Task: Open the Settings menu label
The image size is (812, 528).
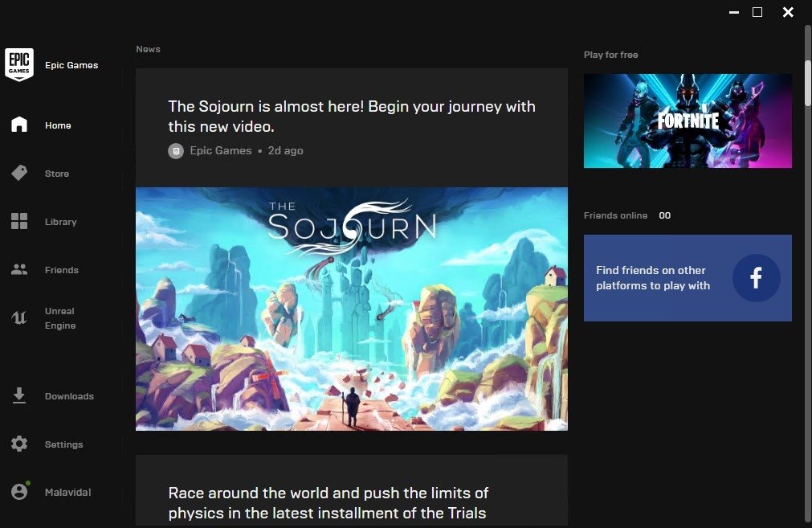Action: [x=63, y=444]
